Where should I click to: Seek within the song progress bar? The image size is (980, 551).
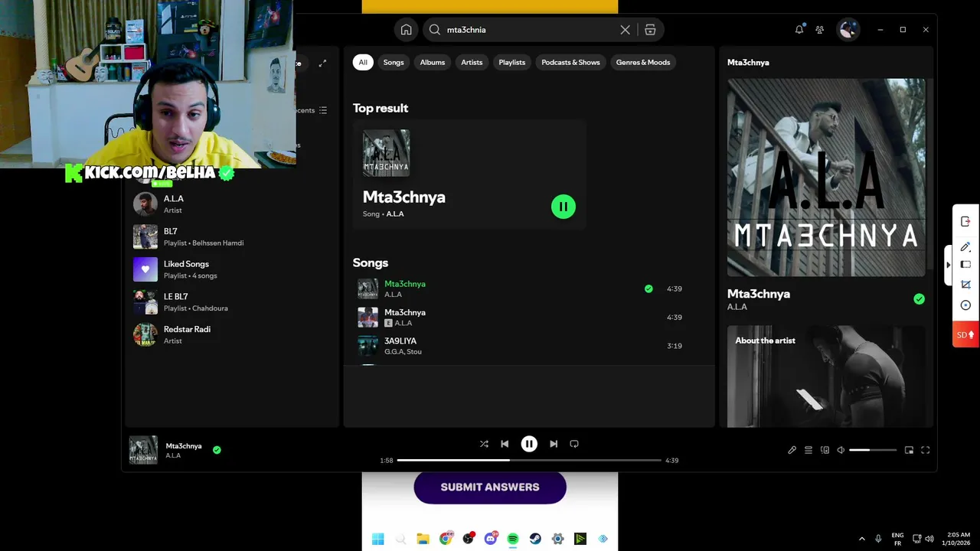tap(529, 460)
